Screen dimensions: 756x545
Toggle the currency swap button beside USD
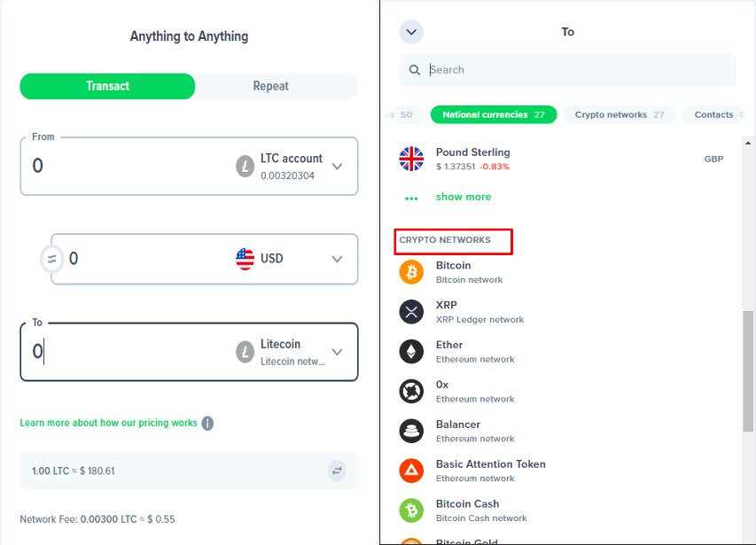click(x=51, y=259)
